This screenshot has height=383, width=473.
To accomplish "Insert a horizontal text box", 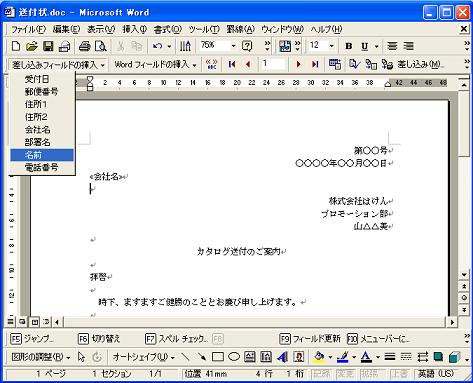I will pyautogui.click(x=250, y=357).
